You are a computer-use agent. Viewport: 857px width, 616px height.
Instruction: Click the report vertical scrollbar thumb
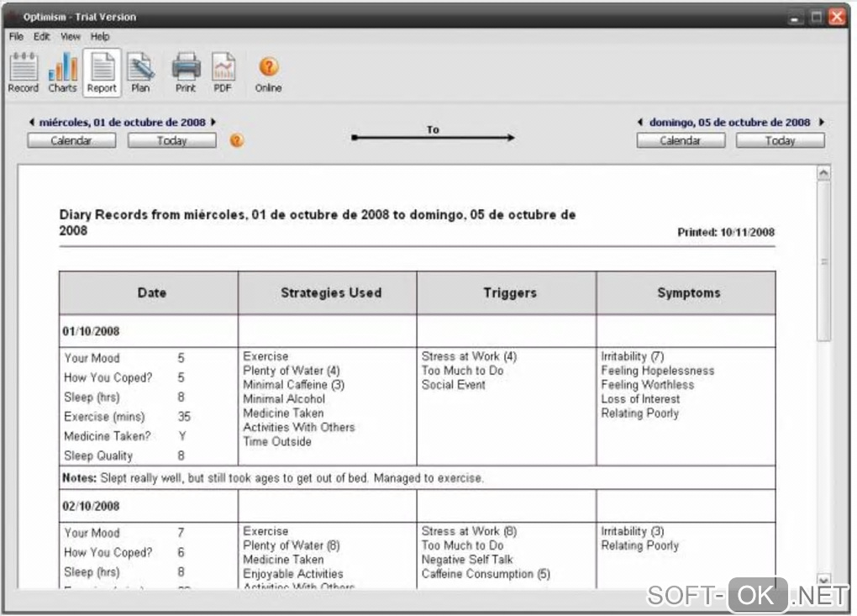click(823, 261)
